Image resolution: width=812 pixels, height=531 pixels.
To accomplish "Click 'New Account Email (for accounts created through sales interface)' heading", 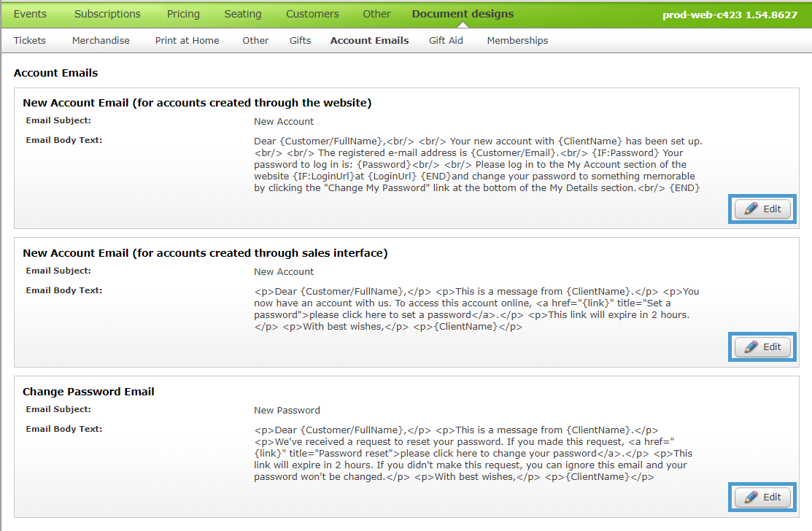I will pyautogui.click(x=205, y=253).
